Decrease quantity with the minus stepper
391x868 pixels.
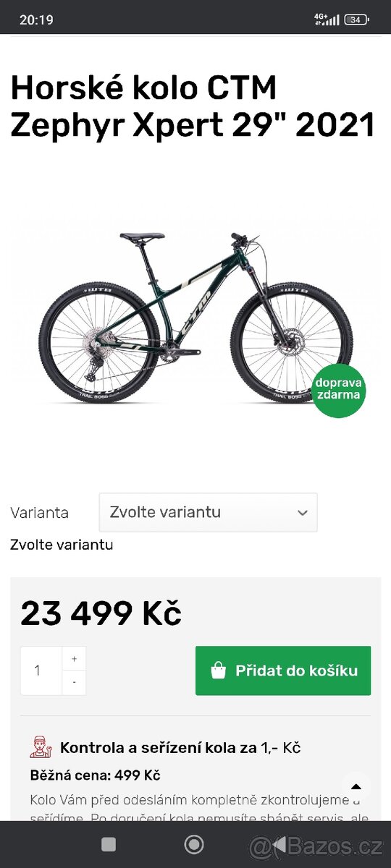point(74,683)
